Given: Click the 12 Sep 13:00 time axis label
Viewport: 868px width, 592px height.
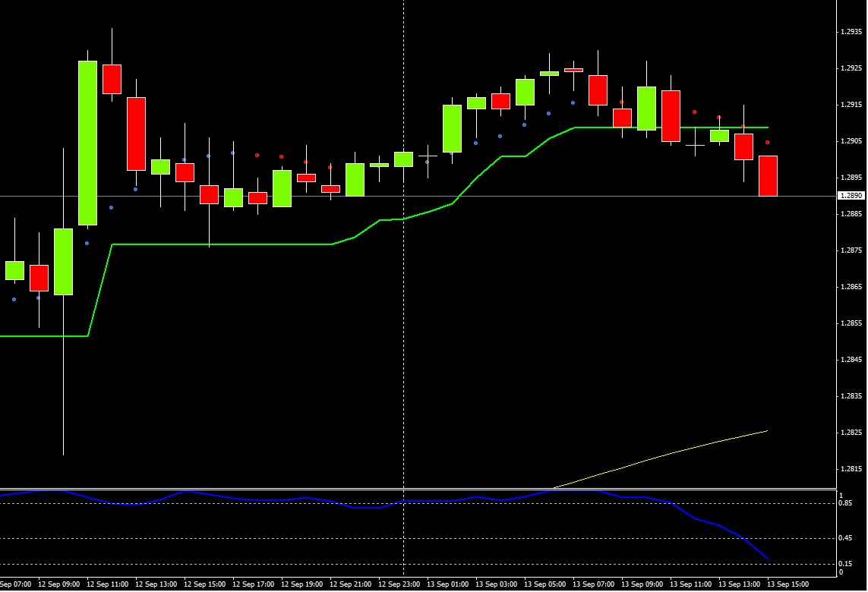Looking at the screenshot, I should (156, 584).
